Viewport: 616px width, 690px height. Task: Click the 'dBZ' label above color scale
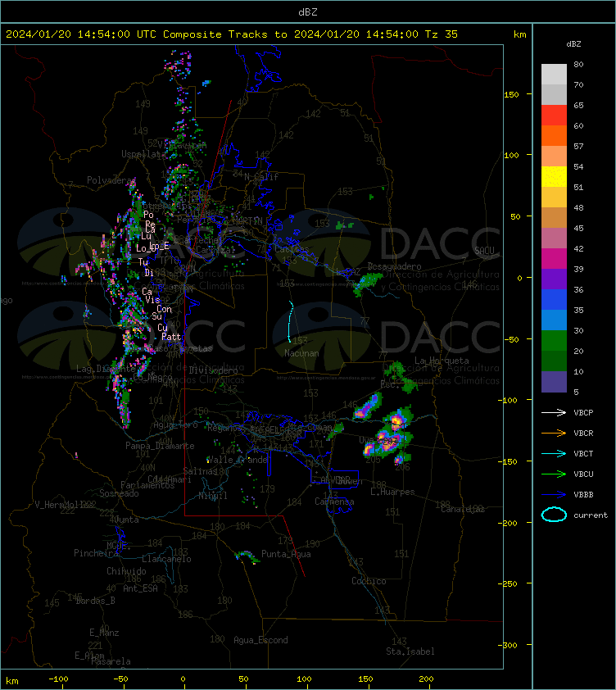pos(573,44)
